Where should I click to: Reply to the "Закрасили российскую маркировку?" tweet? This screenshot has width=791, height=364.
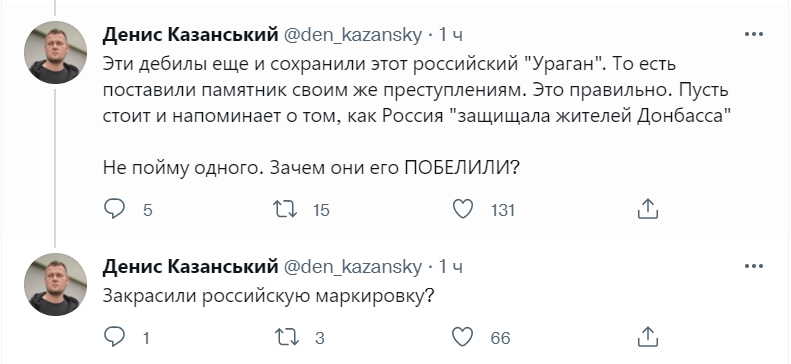pos(114,337)
